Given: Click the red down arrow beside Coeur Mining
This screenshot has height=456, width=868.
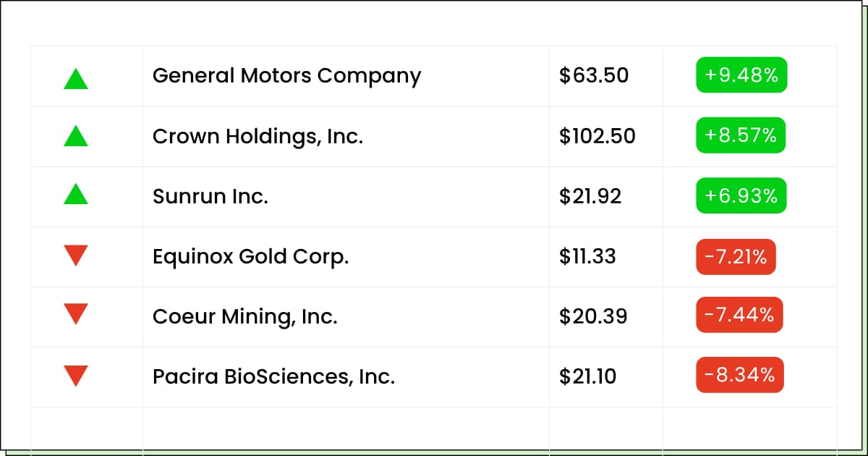Looking at the screenshot, I should (x=76, y=314).
